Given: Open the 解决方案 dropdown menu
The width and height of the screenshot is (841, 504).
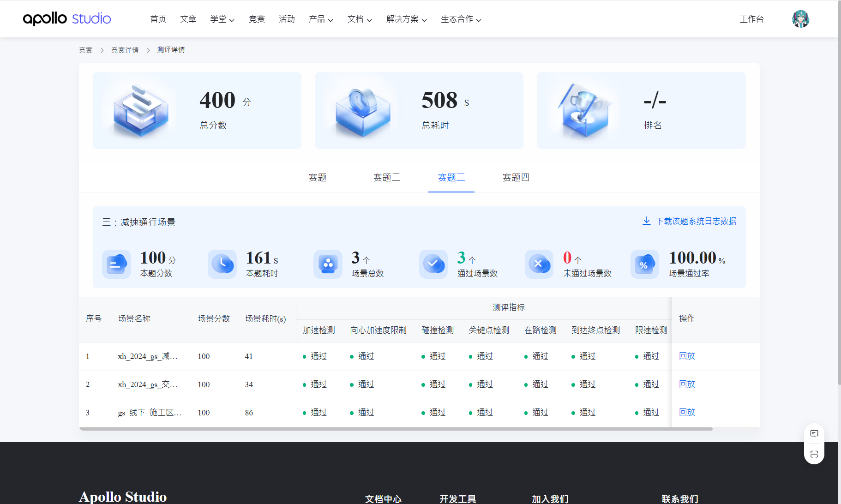Looking at the screenshot, I should pyautogui.click(x=406, y=19).
